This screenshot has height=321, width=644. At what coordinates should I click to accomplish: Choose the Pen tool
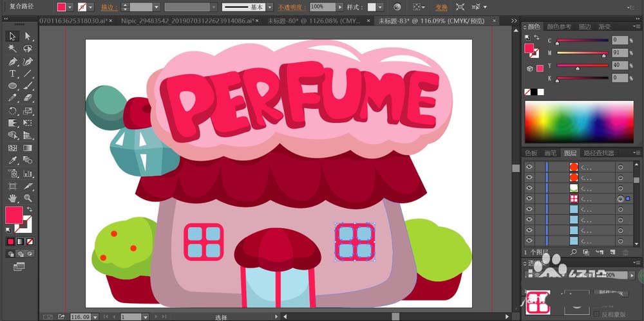point(12,62)
